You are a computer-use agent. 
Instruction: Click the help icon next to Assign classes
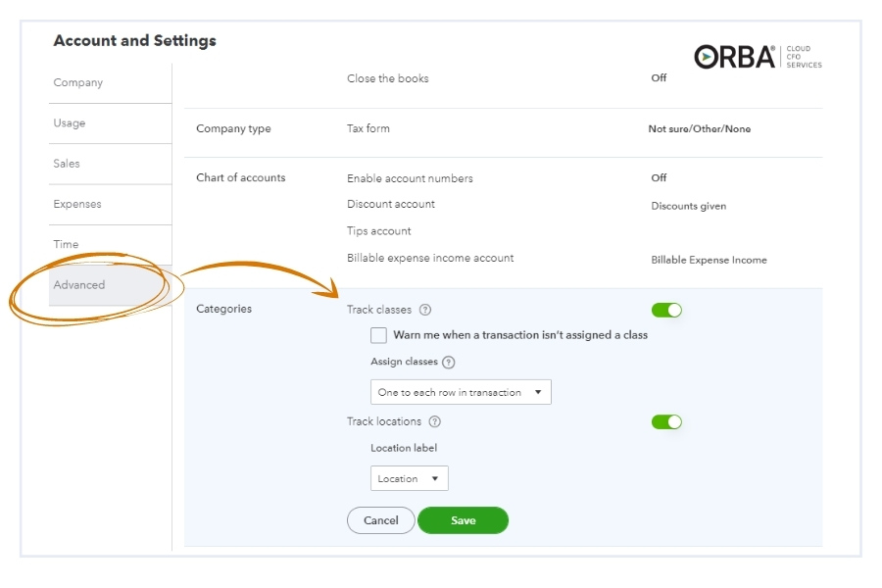click(x=449, y=362)
